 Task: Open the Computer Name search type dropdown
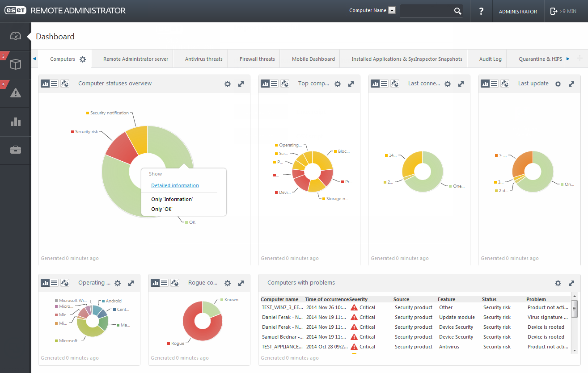pyautogui.click(x=392, y=11)
